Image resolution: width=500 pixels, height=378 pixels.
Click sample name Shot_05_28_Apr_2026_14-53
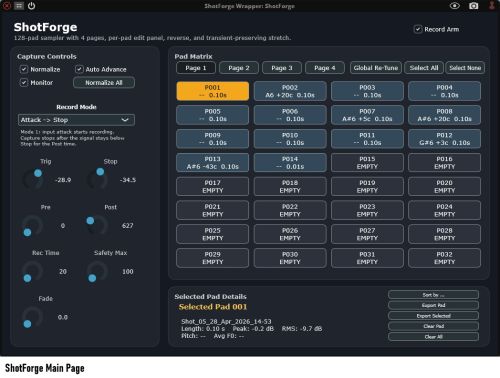[x=226, y=321]
